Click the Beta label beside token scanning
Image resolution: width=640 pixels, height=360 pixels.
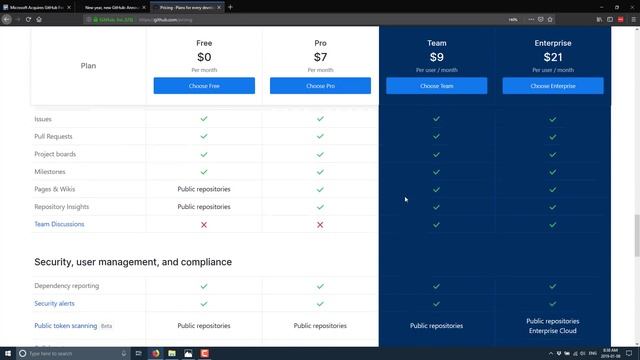[x=107, y=326]
